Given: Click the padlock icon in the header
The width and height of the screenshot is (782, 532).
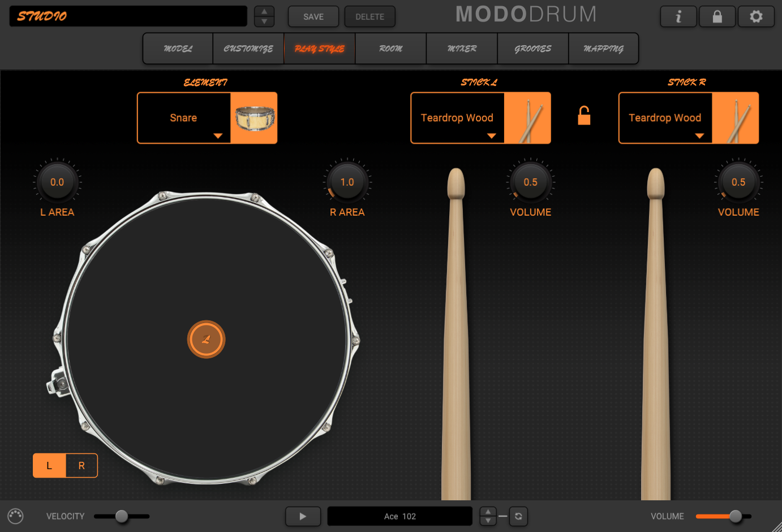Looking at the screenshot, I should 717,16.
